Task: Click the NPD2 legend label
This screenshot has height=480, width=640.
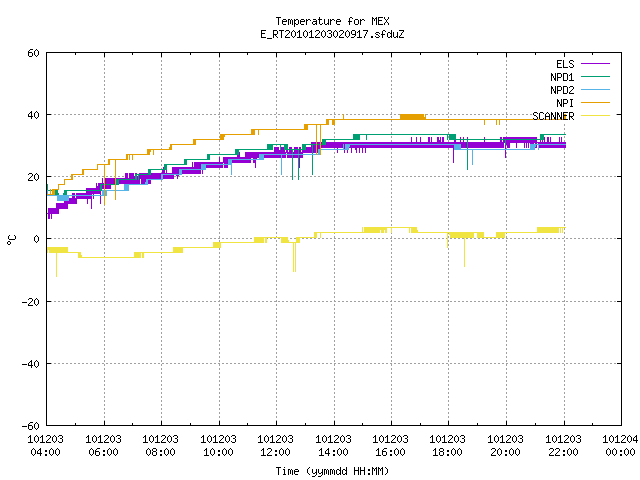Action: click(562, 90)
